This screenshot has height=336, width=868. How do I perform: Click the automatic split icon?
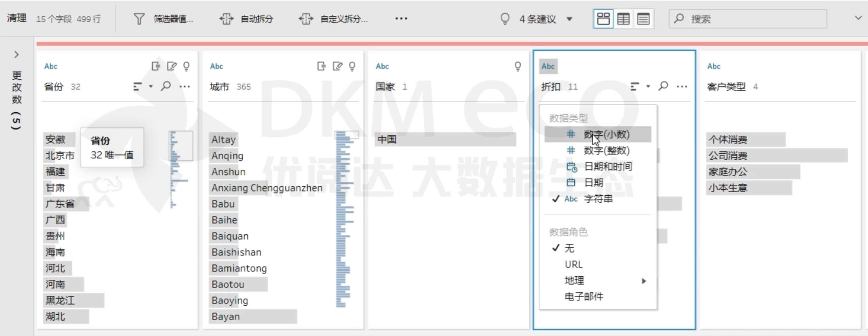(x=226, y=19)
